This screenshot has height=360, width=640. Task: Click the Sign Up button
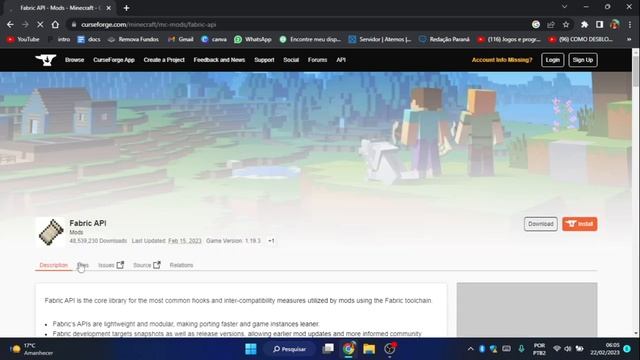click(582, 60)
